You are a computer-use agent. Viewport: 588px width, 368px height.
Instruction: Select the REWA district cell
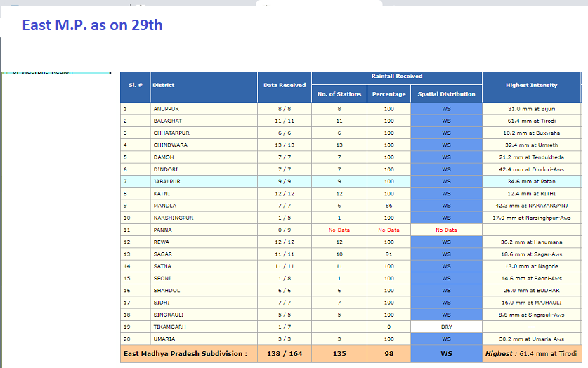(x=204, y=242)
